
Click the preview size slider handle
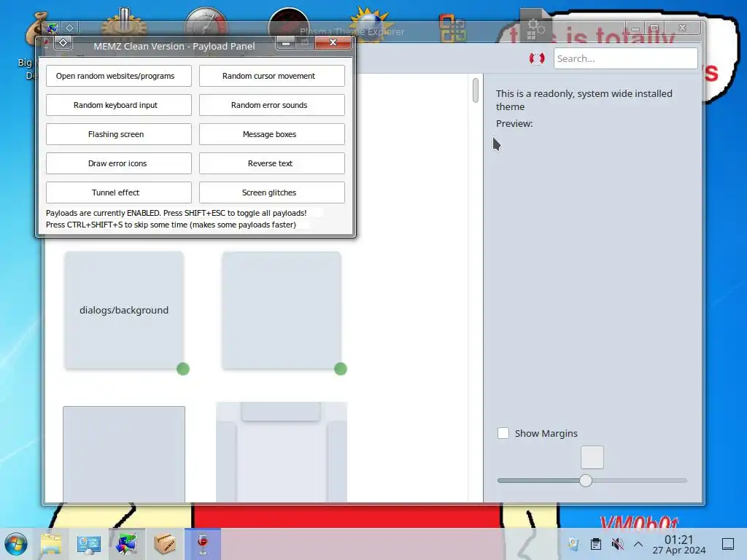[586, 481]
